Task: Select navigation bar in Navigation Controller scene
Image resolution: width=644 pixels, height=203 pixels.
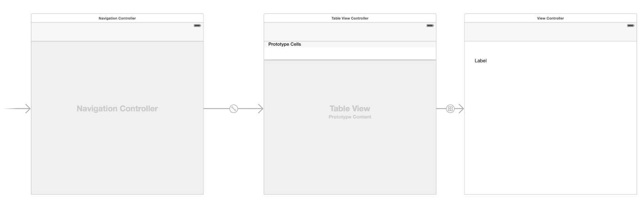Action: pos(117,32)
